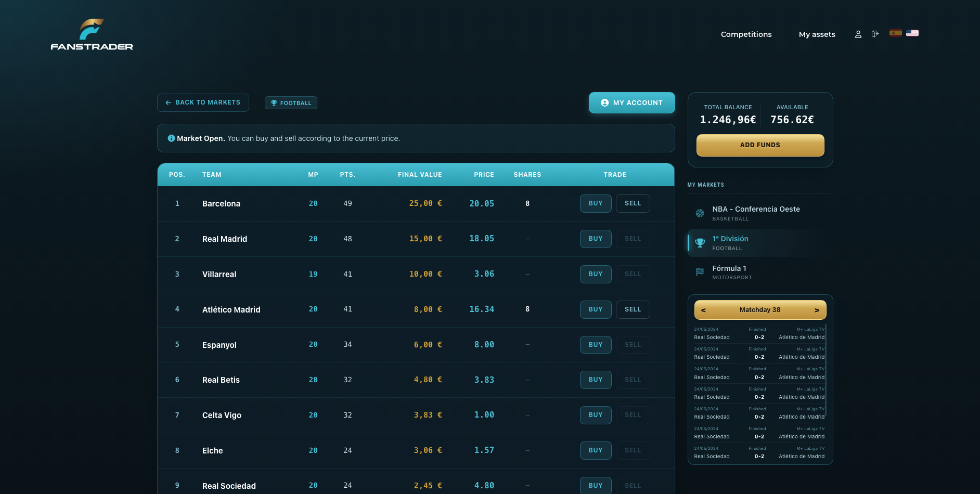Buy Celta Vigo shares

point(596,415)
